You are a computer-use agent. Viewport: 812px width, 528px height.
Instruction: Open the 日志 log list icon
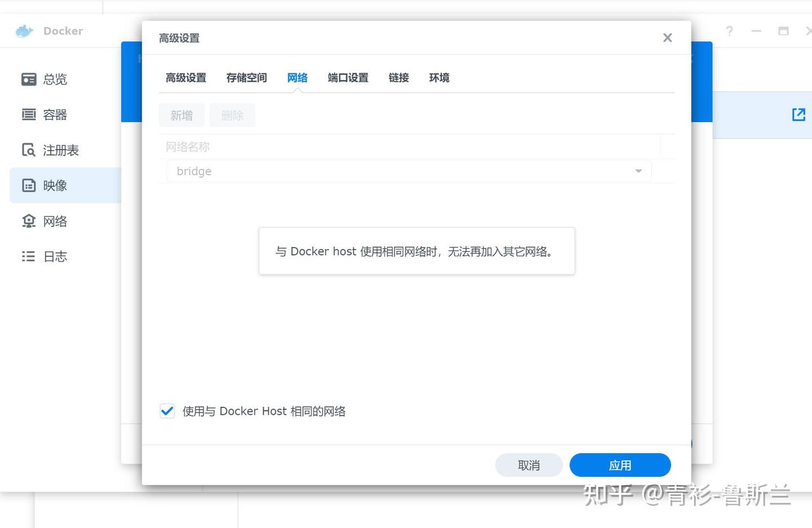pos(29,256)
